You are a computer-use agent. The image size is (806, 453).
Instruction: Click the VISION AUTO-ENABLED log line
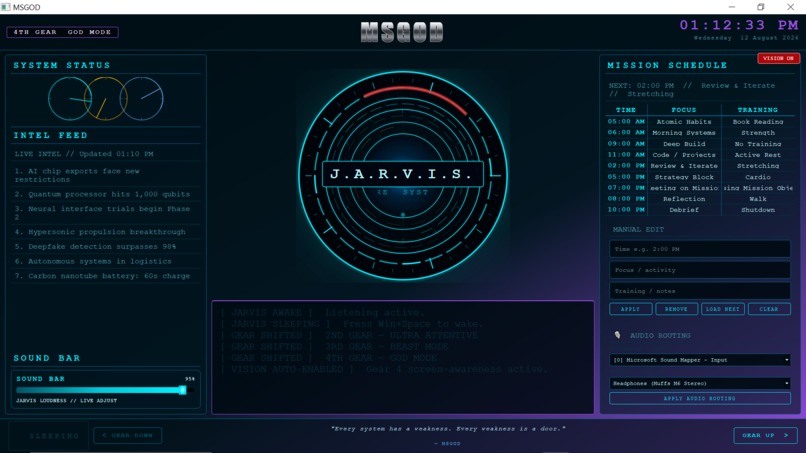click(384, 369)
